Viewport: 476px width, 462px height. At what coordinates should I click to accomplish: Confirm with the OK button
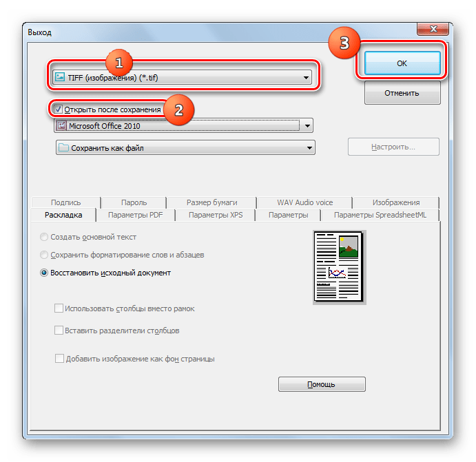pos(402,63)
